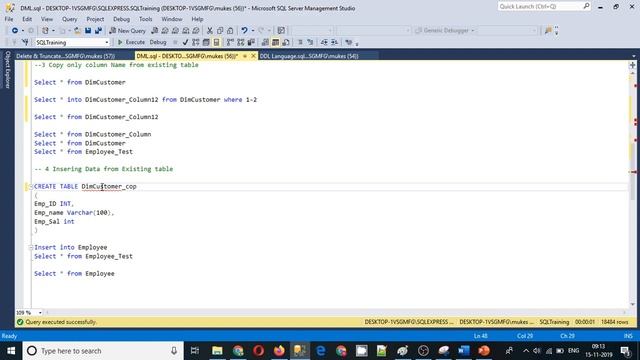Click the taskbar search box
This screenshot has height=360, width=640.
pos(103,351)
